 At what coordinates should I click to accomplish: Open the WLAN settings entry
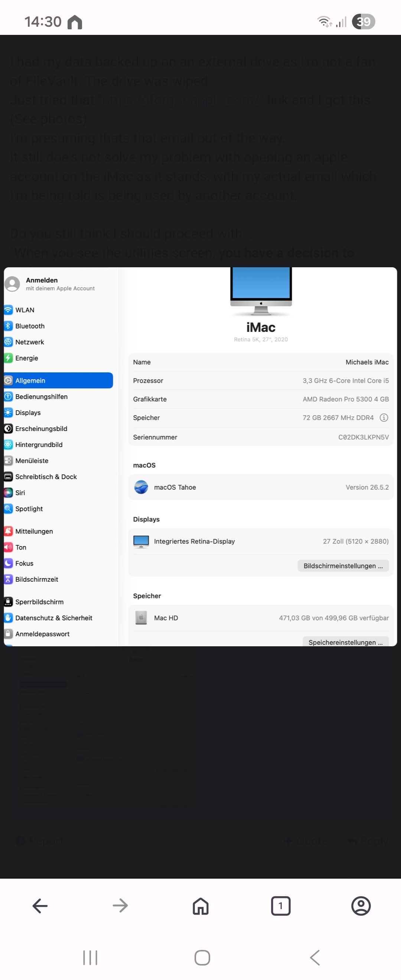58,310
